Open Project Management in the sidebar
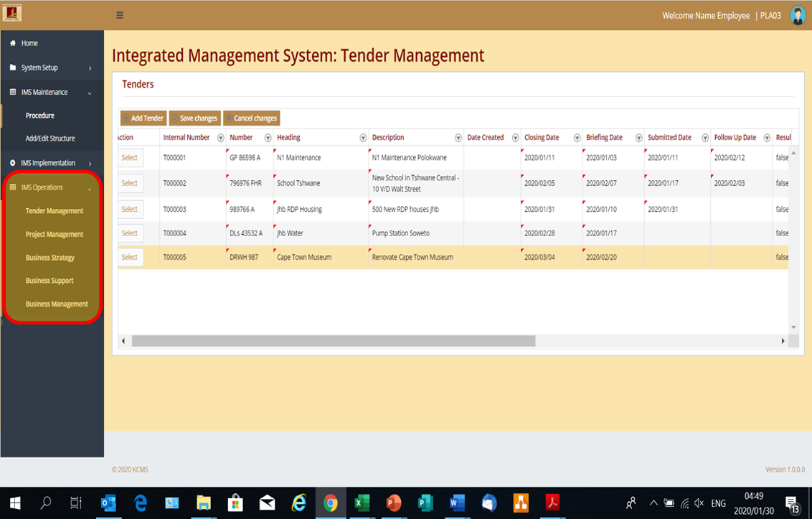Viewport: 812px width, 519px height. pos(55,234)
